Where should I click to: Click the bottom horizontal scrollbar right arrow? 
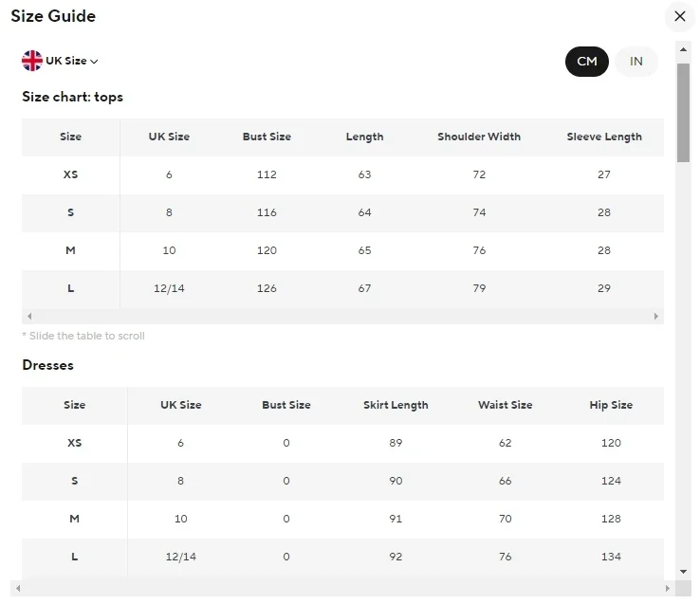point(668,589)
